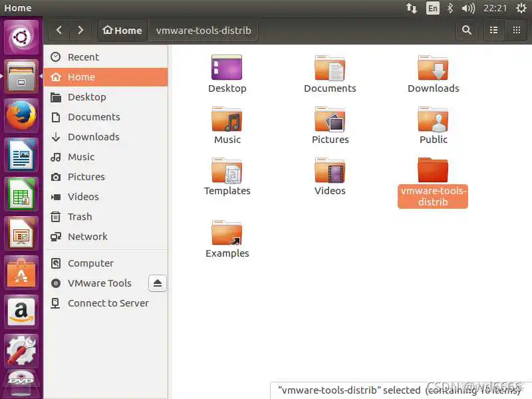Image resolution: width=532 pixels, height=399 pixels.
Task: Open the keyboard layout 'En' menu
Action: point(432,8)
